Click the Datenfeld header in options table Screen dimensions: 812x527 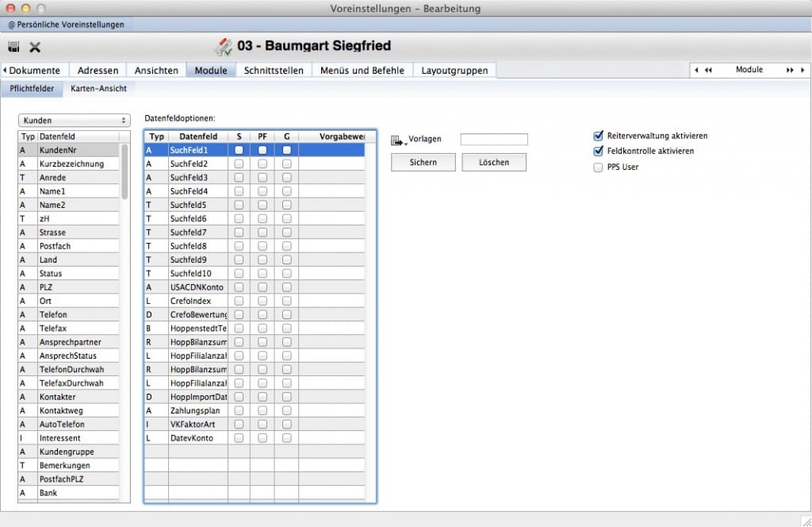pos(198,137)
